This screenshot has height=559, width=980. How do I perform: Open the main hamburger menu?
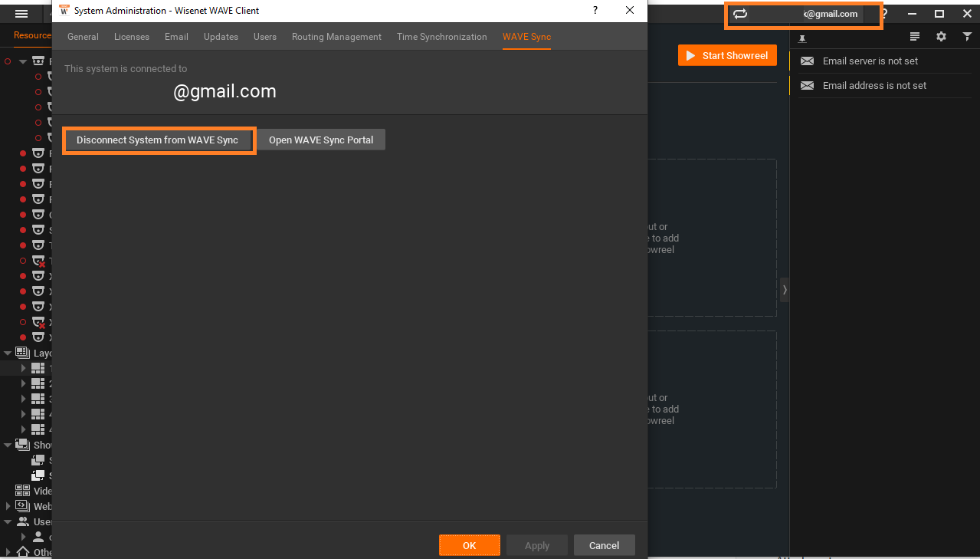tap(21, 14)
